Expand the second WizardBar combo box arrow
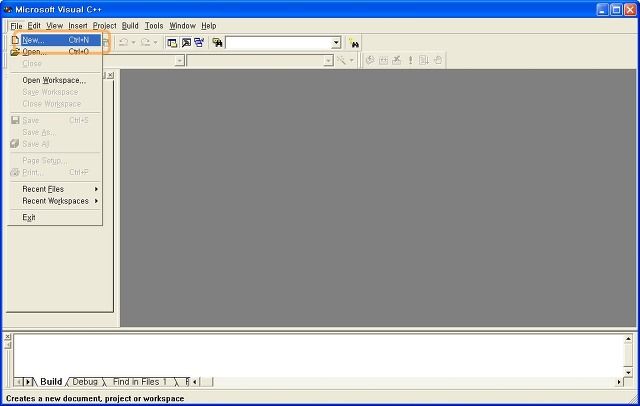 tap(328, 61)
